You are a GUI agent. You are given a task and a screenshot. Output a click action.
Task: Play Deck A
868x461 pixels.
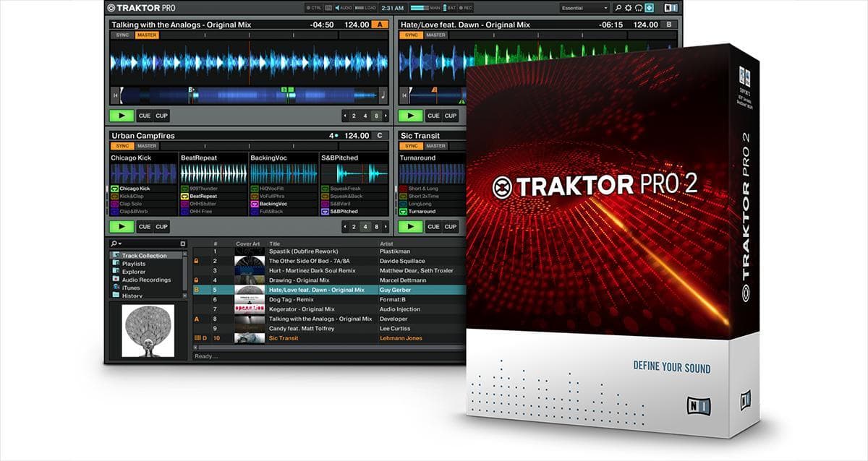tap(122, 116)
